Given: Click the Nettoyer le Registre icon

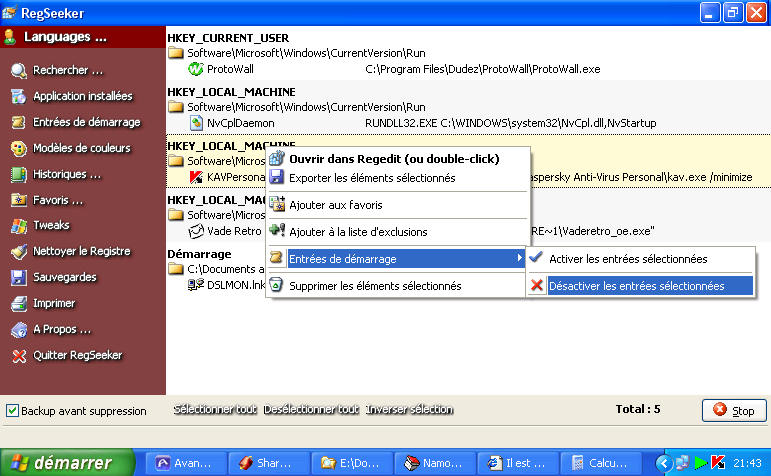Looking at the screenshot, I should pos(19,251).
